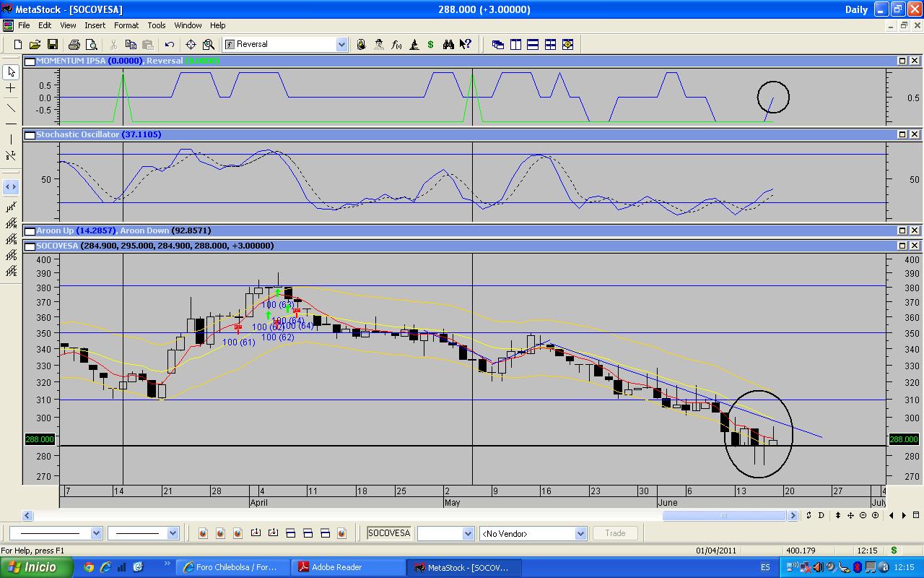Click the undo arrow icon

[170, 45]
